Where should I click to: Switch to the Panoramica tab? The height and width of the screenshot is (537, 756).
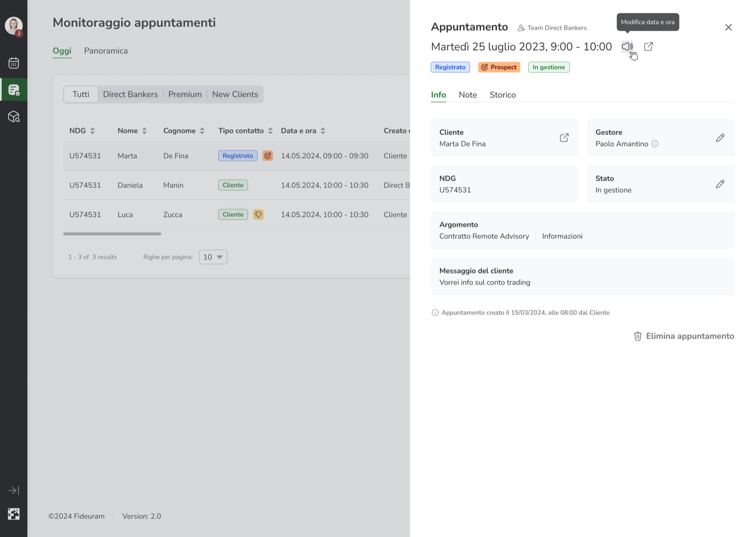click(106, 51)
